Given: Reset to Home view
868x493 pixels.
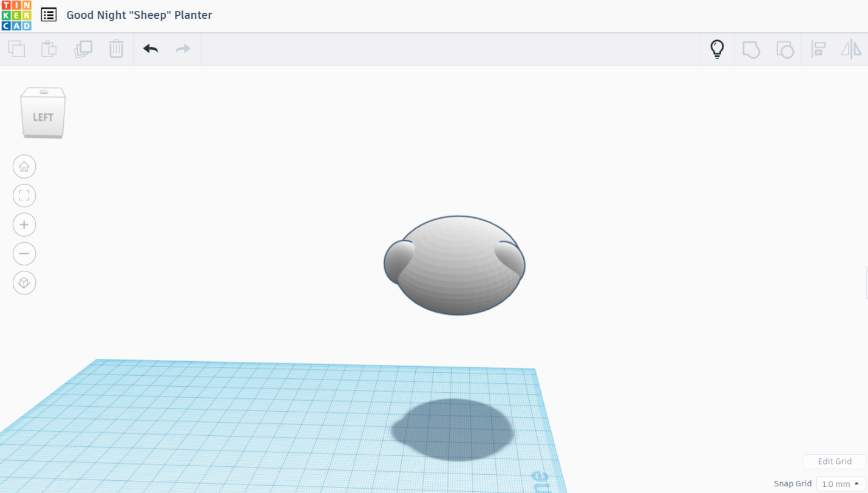Looking at the screenshot, I should coord(24,166).
